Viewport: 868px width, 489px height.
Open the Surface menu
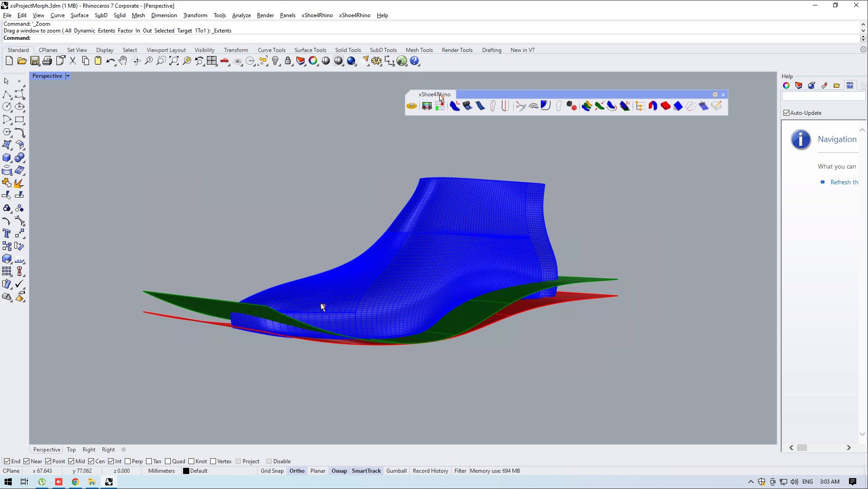pos(80,15)
